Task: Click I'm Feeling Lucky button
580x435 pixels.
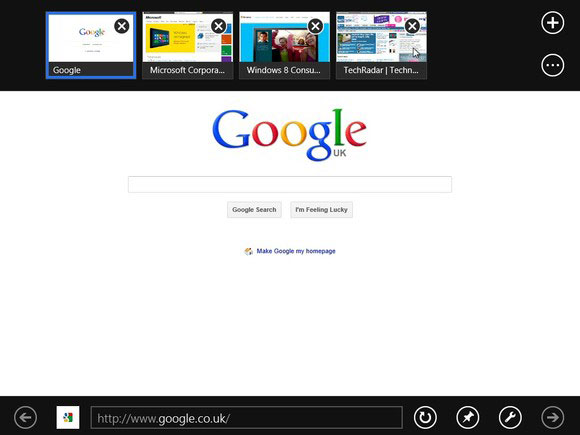Action: 321,210
